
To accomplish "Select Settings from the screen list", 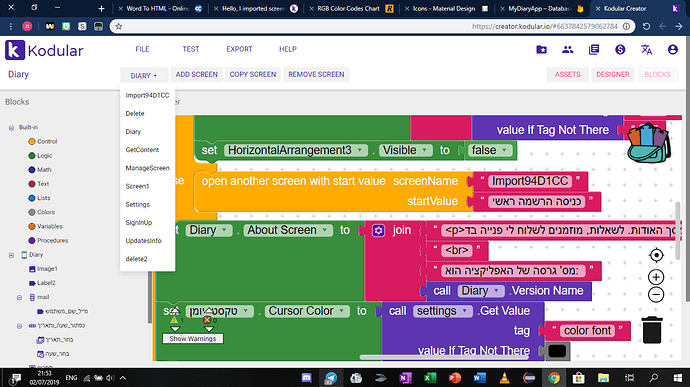I will pyautogui.click(x=138, y=204).
